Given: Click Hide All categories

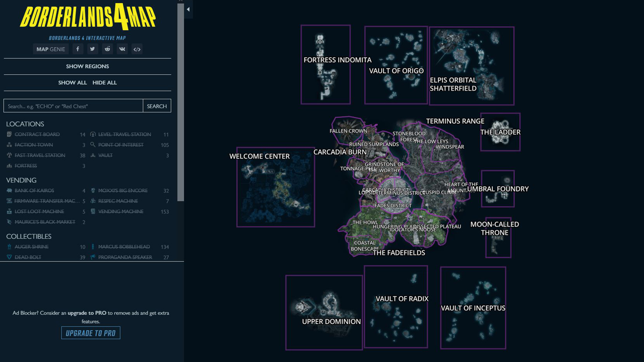Looking at the screenshot, I should click(105, 82).
